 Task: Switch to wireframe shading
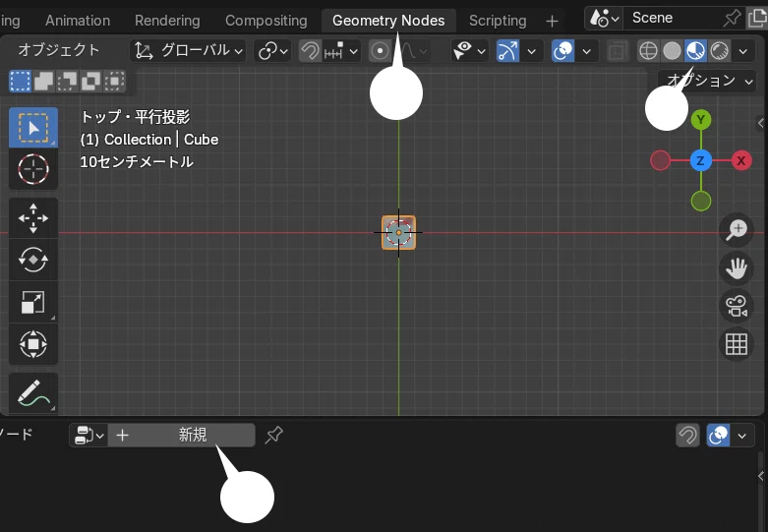click(x=648, y=50)
